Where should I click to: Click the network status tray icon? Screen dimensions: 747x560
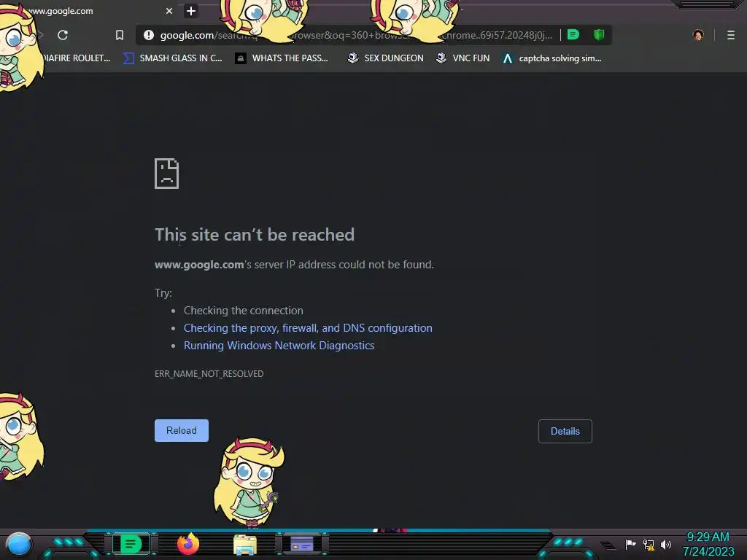[649, 544]
